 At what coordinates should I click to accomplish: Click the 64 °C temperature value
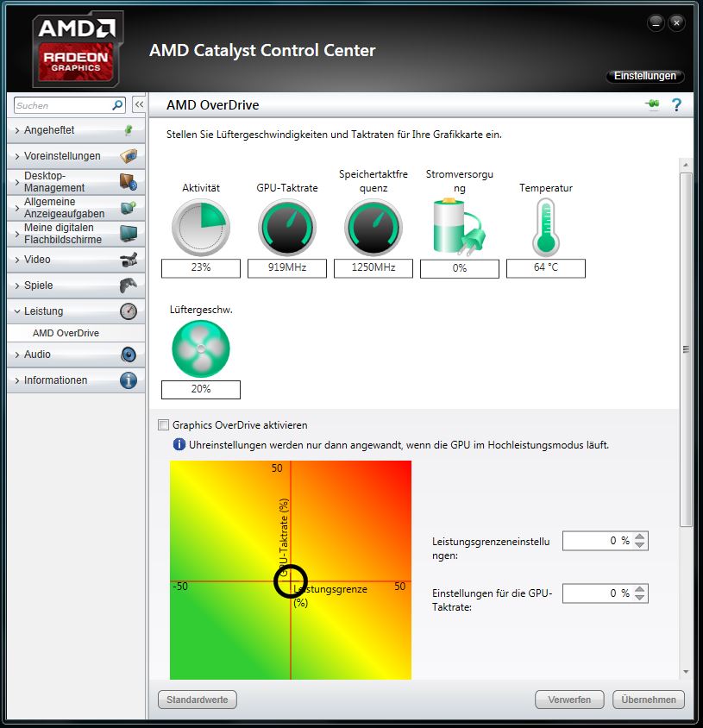point(546,268)
